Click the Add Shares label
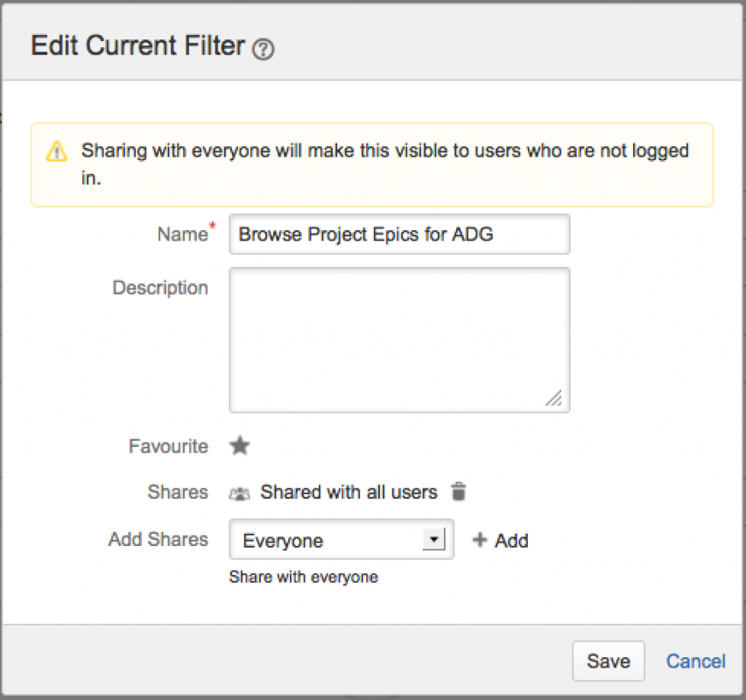The height and width of the screenshot is (700, 746). (158, 539)
